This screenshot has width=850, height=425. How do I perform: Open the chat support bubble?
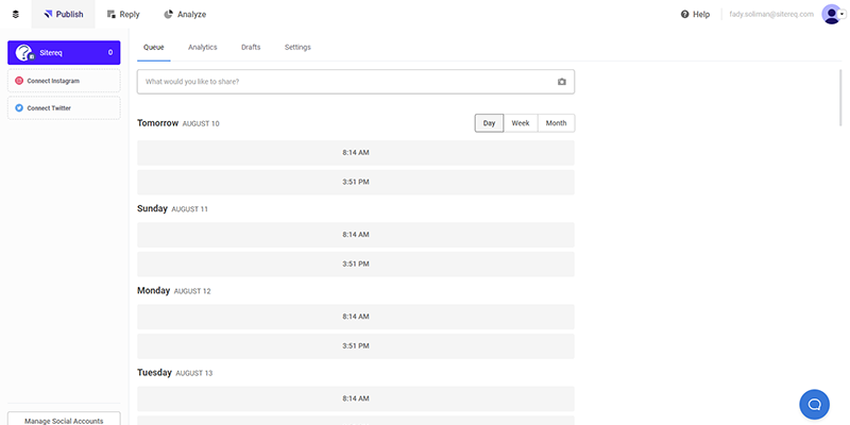[814, 404]
